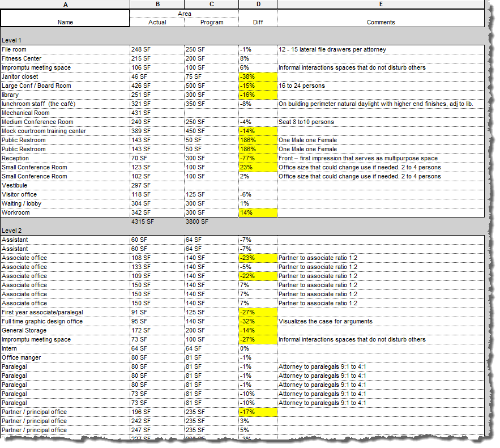Select column header C
The width and height of the screenshot is (500, 448).
point(211,5)
